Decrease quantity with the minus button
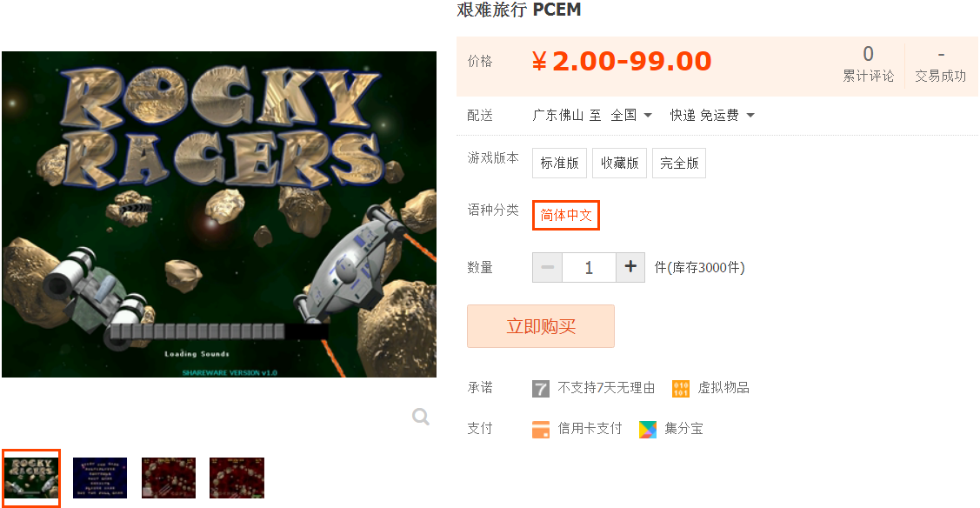This screenshot has width=980, height=508. coord(548,267)
